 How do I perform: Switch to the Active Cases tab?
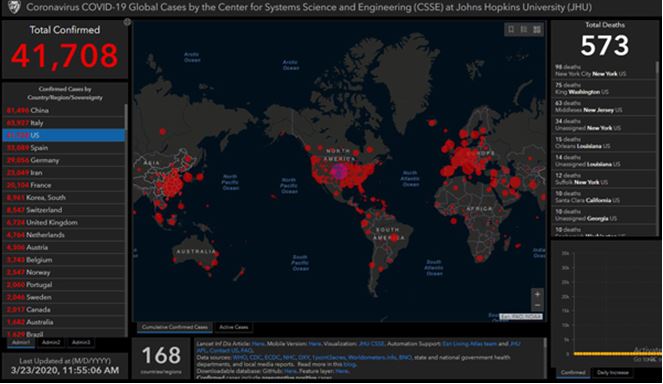(233, 327)
